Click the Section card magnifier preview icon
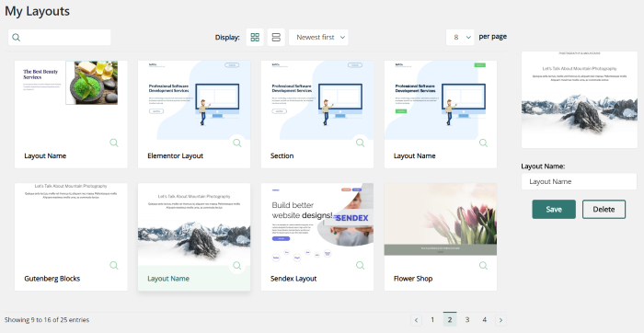644x333 pixels. [361, 143]
